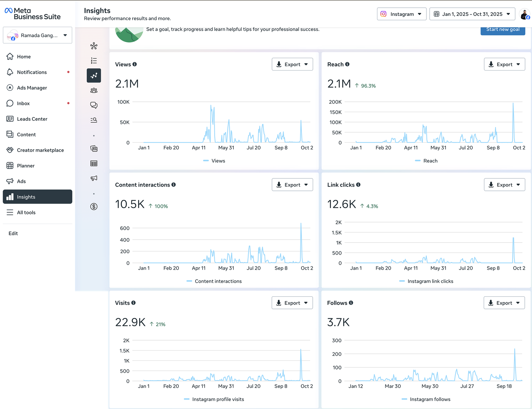This screenshot has height=409, width=532.
Task: Select the Results line chart icon
Action: 94,75
